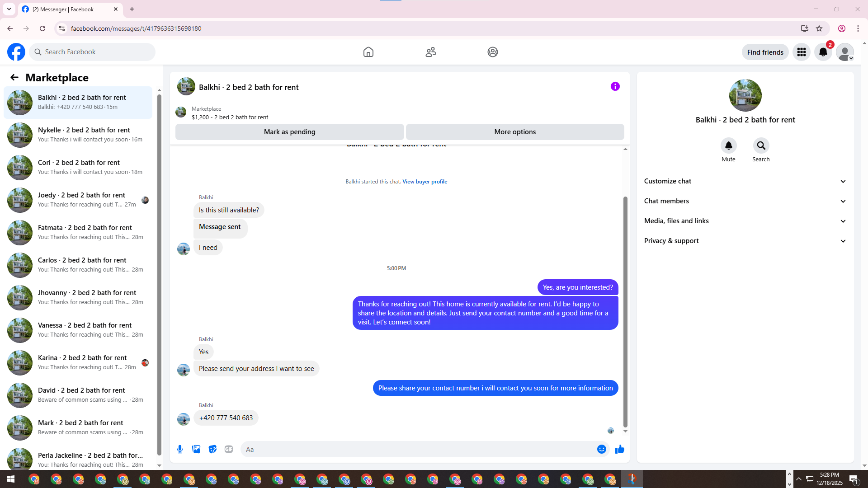Click the Aa message input box
This screenshot has width=868, height=488.
[418, 449]
